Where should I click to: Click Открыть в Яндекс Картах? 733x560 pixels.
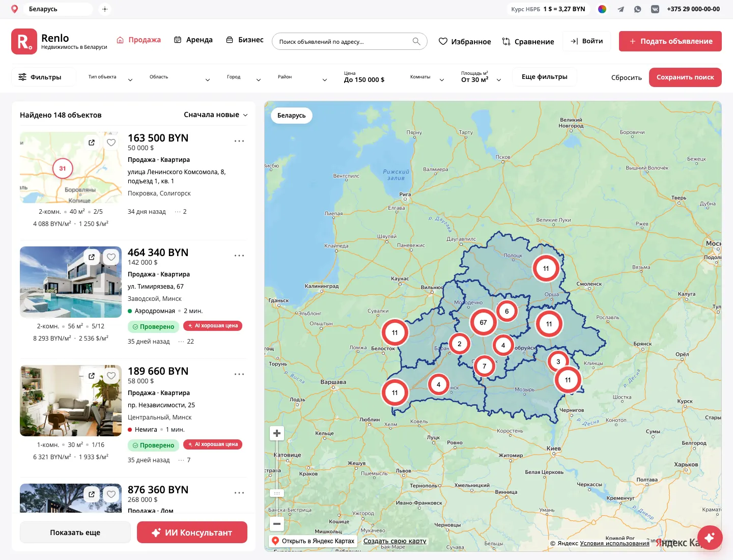click(314, 541)
